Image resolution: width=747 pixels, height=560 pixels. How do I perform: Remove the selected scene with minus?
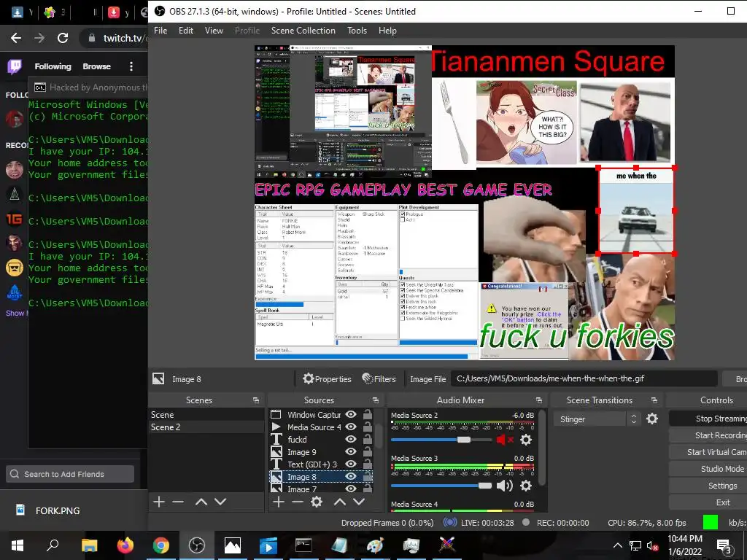pos(178,502)
